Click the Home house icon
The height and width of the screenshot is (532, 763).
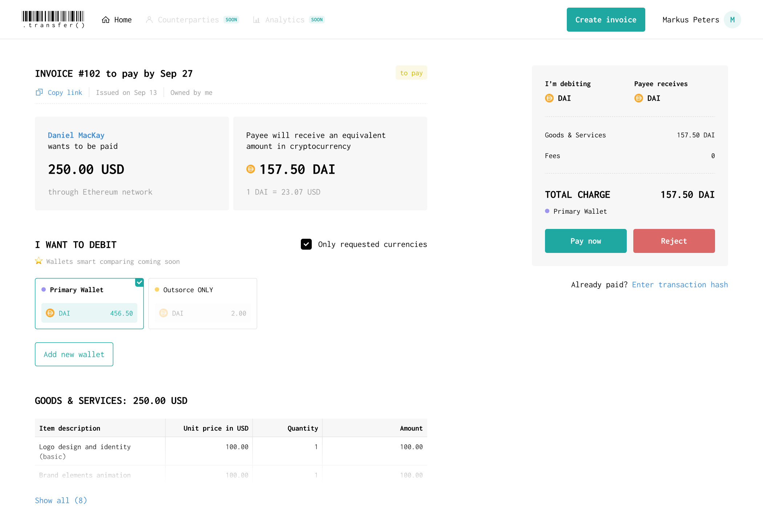[106, 20]
